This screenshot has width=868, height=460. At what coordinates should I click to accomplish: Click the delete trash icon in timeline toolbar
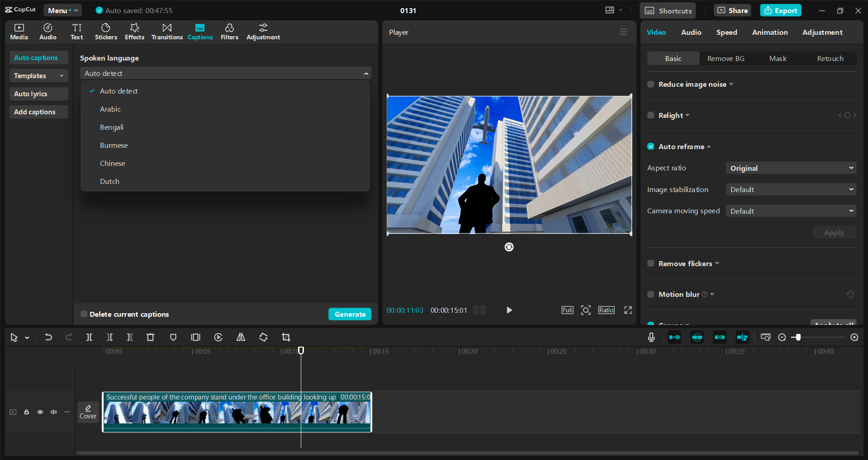pos(150,338)
